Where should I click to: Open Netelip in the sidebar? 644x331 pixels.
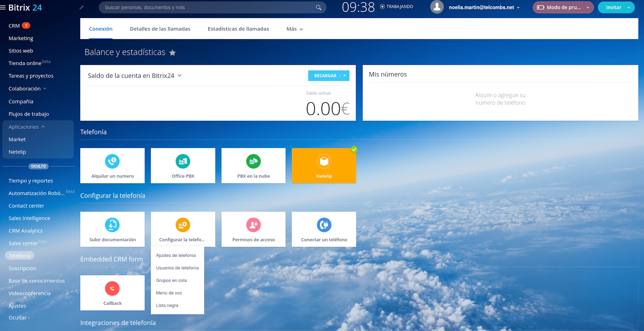click(17, 152)
